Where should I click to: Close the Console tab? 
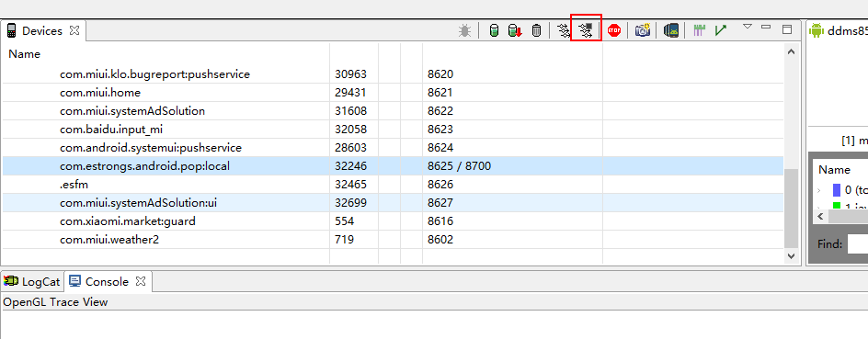point(141,281)
